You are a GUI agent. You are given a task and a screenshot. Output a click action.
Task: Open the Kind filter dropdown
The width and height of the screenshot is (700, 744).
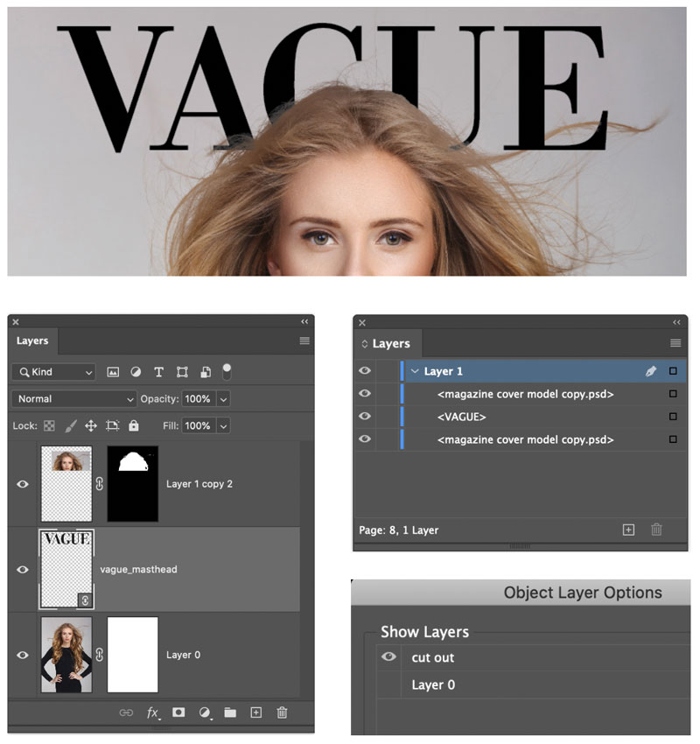tap(53, 372)
